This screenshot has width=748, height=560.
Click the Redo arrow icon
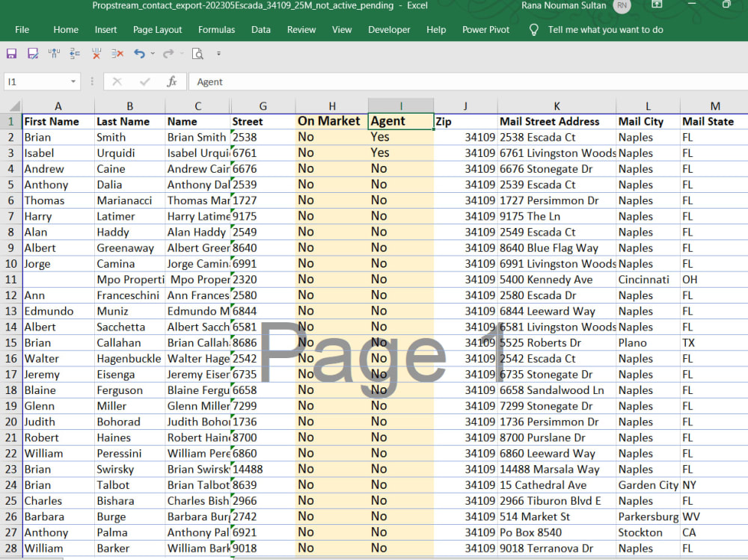tap(168, 53)
